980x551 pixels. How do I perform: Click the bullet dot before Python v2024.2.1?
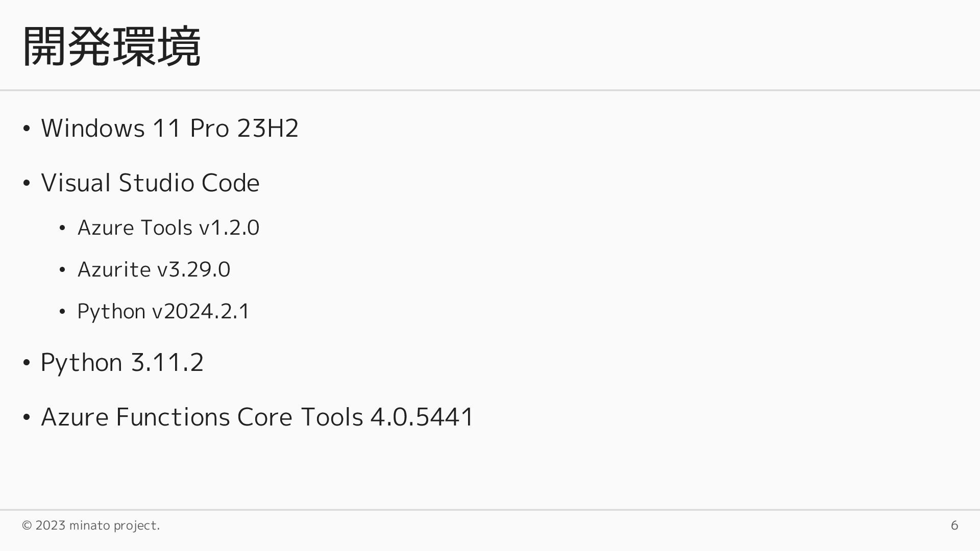coord(62,312)
